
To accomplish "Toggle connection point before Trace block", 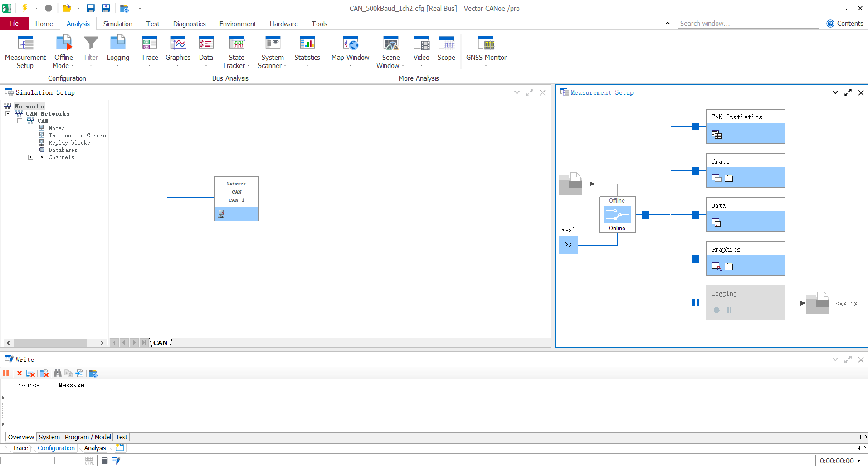I will pyautogui.click(x=696, y=170).
